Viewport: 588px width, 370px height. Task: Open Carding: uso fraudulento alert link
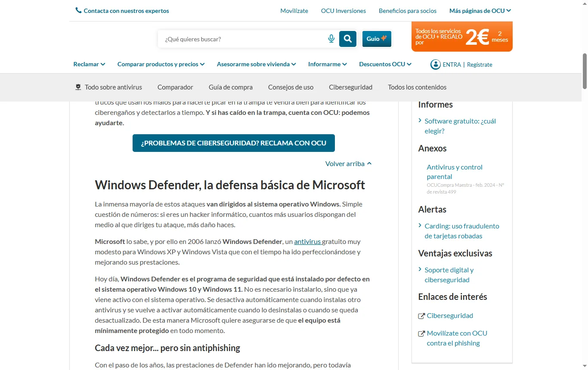[x=462, y=231]
